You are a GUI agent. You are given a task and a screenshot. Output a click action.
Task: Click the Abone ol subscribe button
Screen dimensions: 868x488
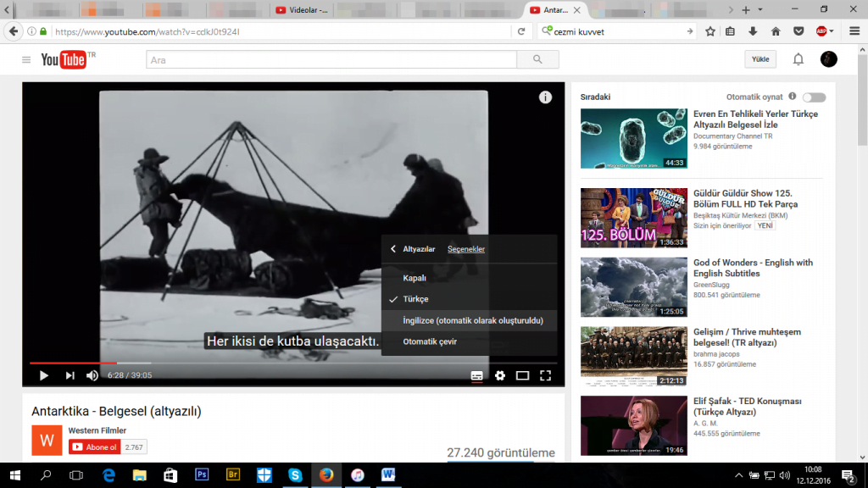point(94,446)
